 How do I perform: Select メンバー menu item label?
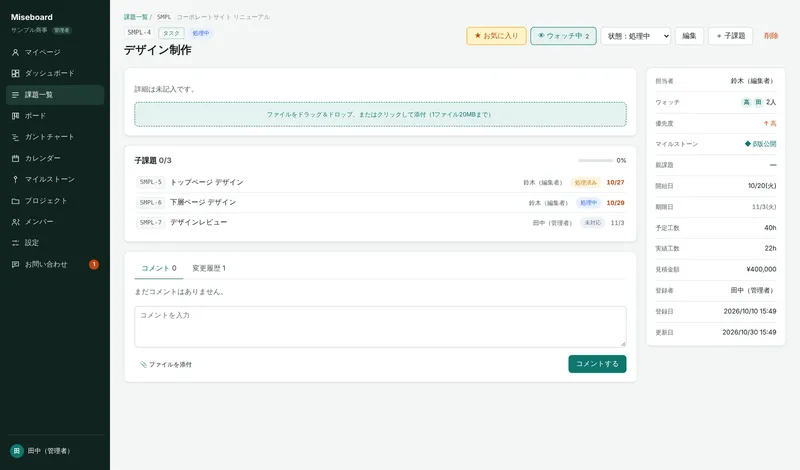[39, 222]
